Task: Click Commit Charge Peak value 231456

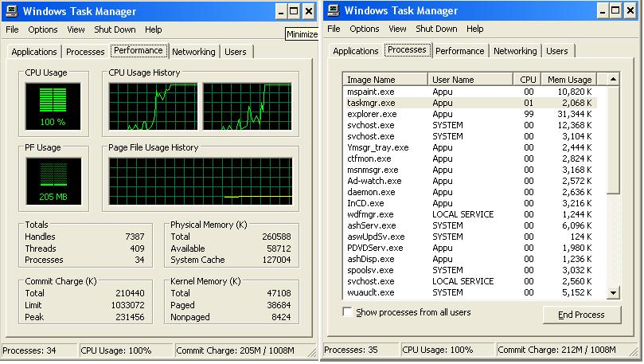Action: click(x=130, y=317)
